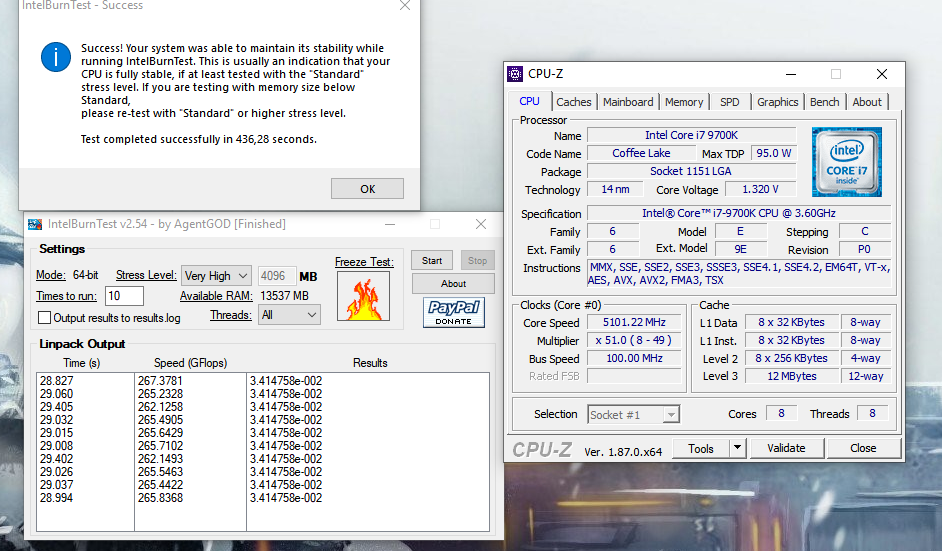The width and height of the screenshot is (942, 551).
Task: Click the Linpack time value 29.405
Action: pos(56,407)
